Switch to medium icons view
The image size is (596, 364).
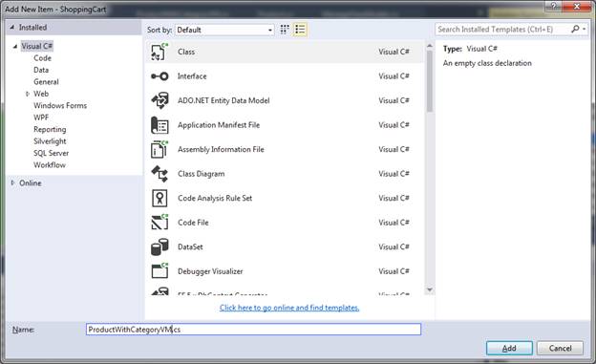pyautogui.click(x=285, y=30)
